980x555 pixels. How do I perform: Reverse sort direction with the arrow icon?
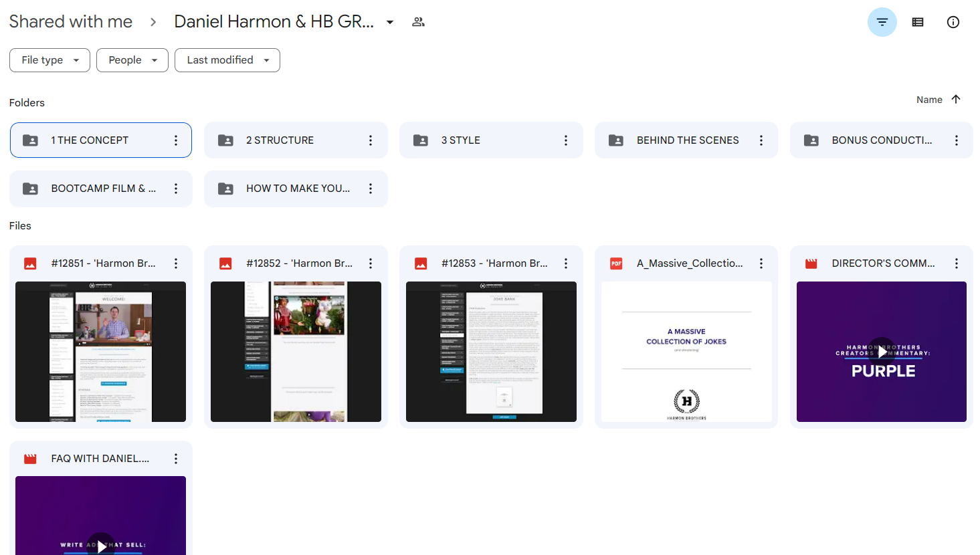[956, 100]
